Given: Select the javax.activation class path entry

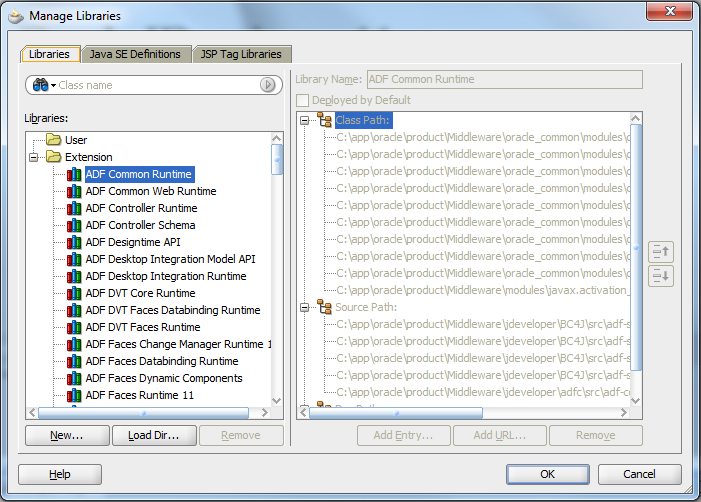Looking at the screenshot, I should point(483,291).
